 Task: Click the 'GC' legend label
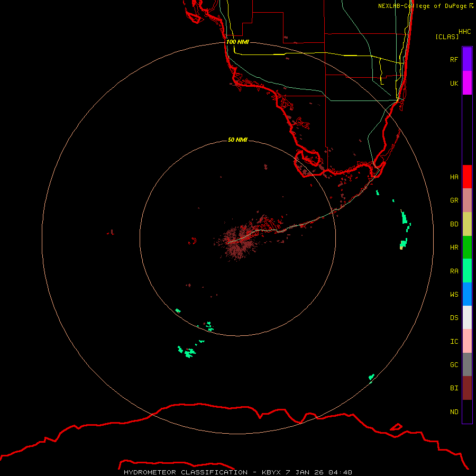[454, 364]
